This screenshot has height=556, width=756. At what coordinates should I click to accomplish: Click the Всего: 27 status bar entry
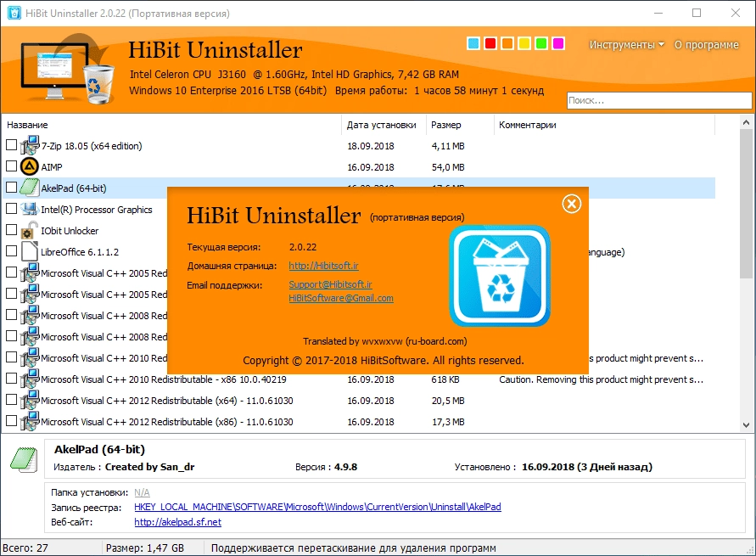[25, 548]
